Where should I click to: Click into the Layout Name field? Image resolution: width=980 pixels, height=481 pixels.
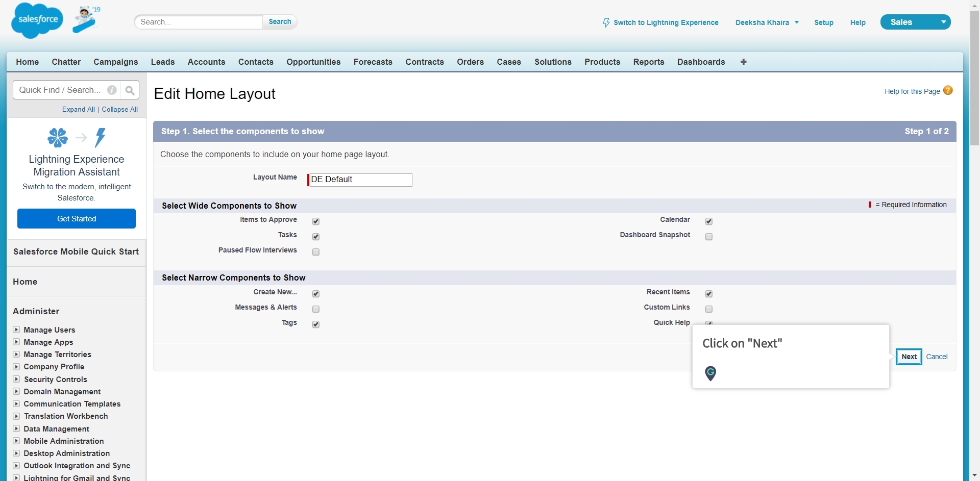click(x=360, y=180)
